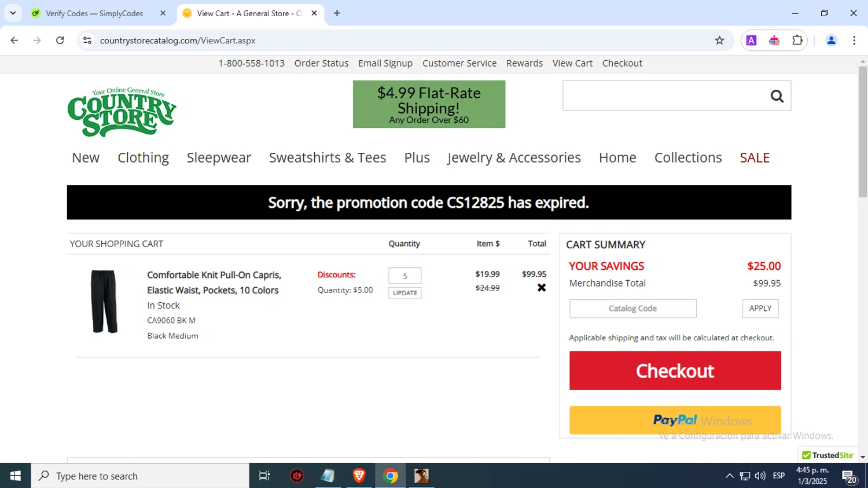Image resolution: width=868 pixels, height=488 pixels.
Task: Open Jewelry & Accessories menu
Action: click(514, 157)
